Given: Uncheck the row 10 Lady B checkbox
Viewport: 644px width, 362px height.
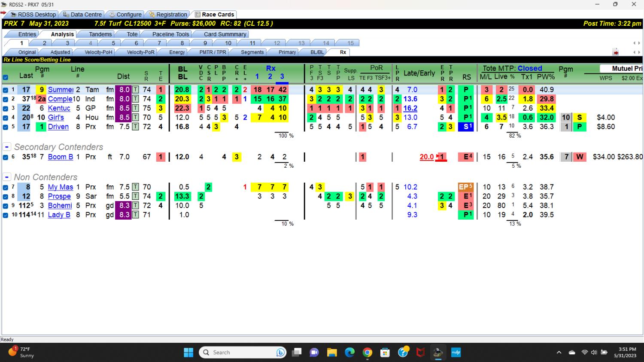Looking at the screenshot, I should point(6,215).
